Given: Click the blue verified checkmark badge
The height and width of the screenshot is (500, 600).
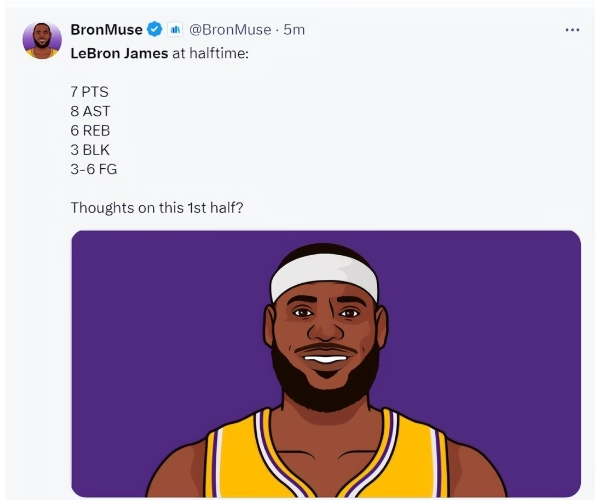Looking at the screenshot, I should point(155,30).
